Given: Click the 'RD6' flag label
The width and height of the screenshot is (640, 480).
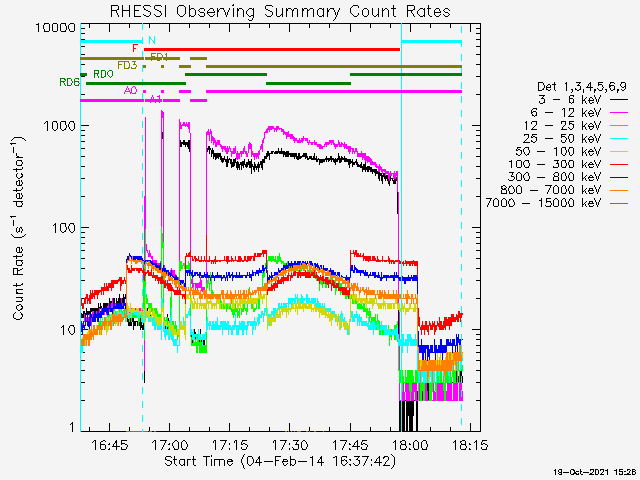Looking at the screenshot, I should (x=69, y=82).
